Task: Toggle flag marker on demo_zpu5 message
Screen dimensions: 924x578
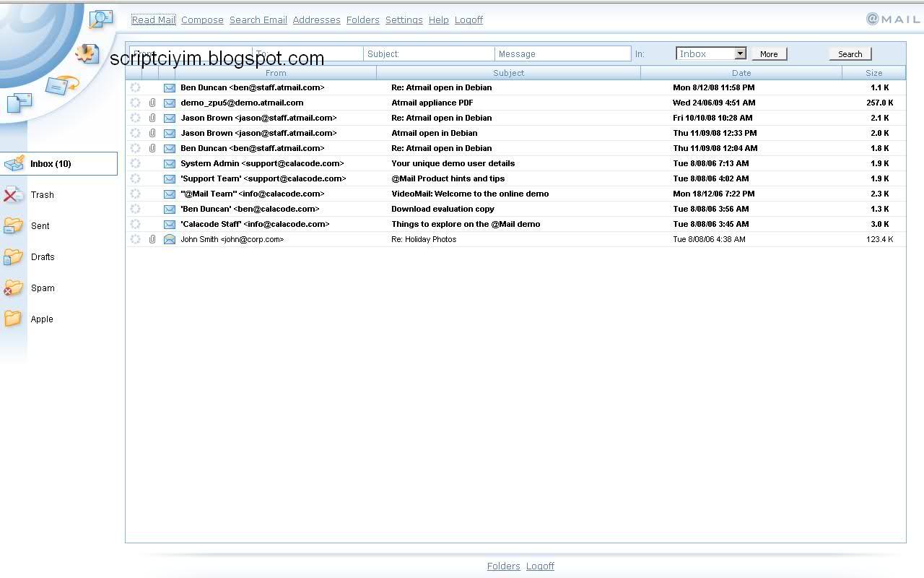Action: tap(135, 103)
